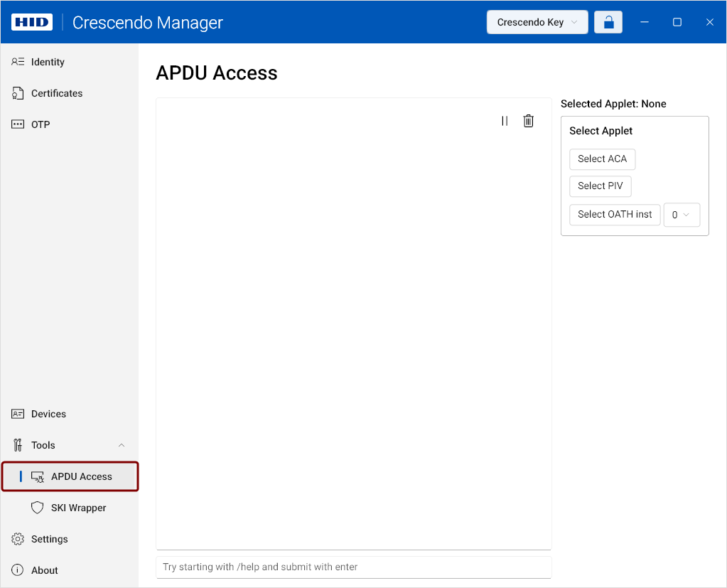Click the Selected Applet: None label
Screen dimensions: 727x588
[x=613, y=104]
